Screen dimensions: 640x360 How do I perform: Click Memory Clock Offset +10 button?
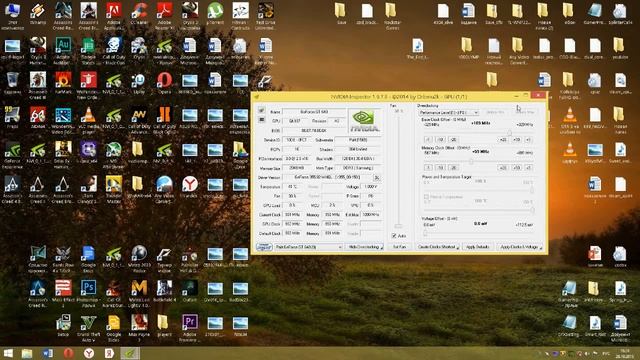pos(516,168)
